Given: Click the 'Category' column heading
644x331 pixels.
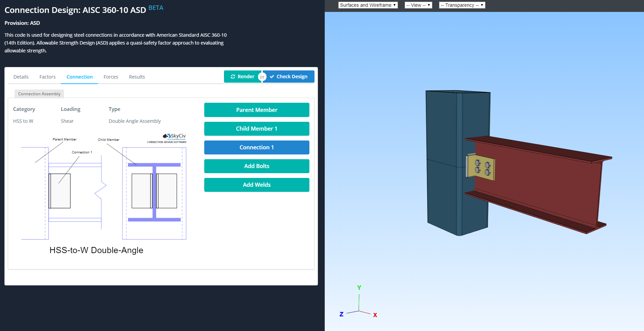Looking at the screenshot, I should pos(24,109).
